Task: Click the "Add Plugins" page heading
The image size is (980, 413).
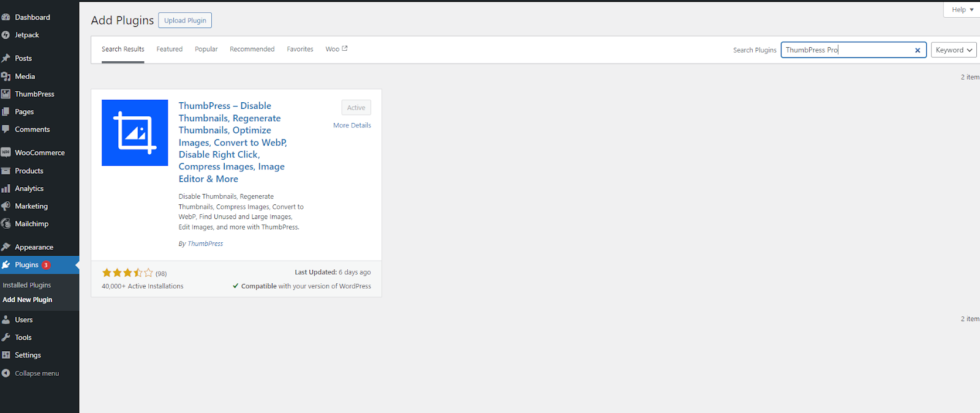Action: coord(123,20)
